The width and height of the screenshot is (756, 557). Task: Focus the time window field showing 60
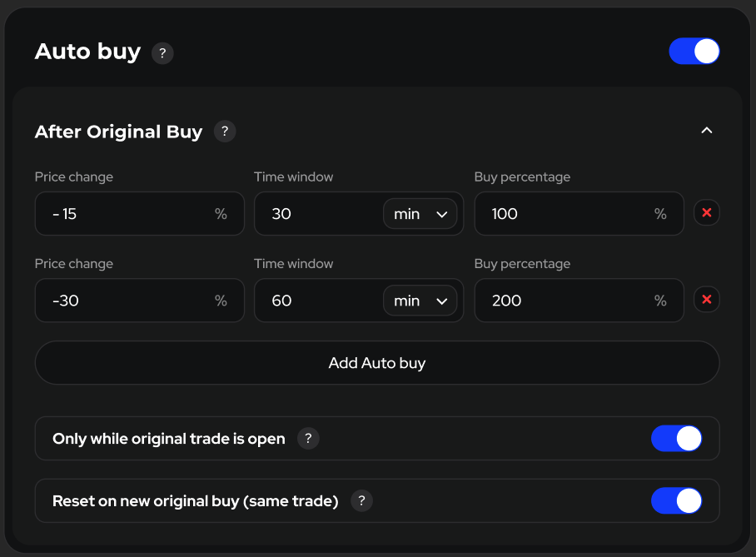pyautogui.click(x=316, y=301)
